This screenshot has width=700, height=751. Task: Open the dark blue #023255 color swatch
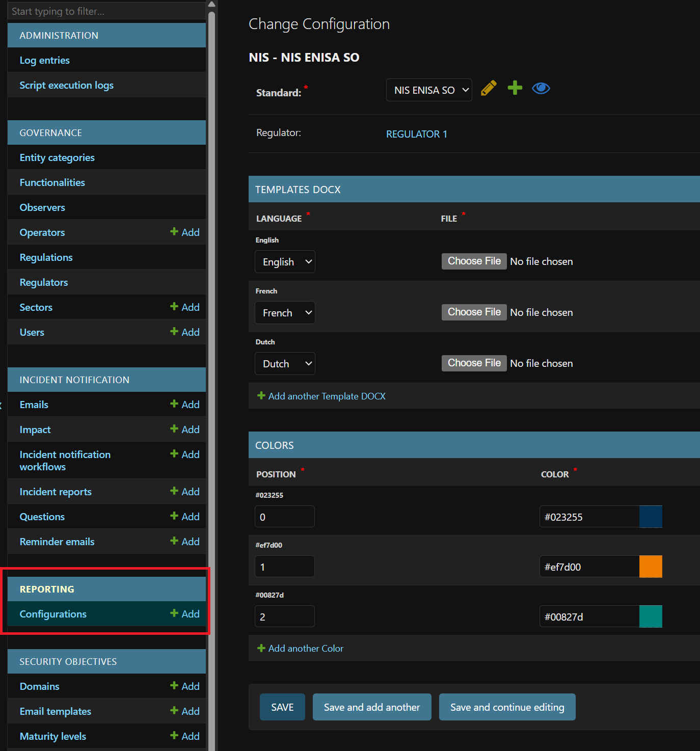tap(651, 517)
